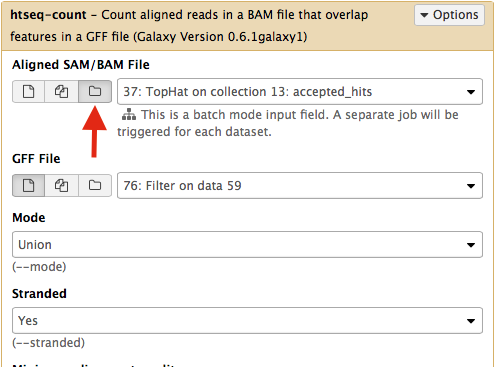
Task: Choose dataset collection folder icon for GFF File
Action: pos(95,185)
